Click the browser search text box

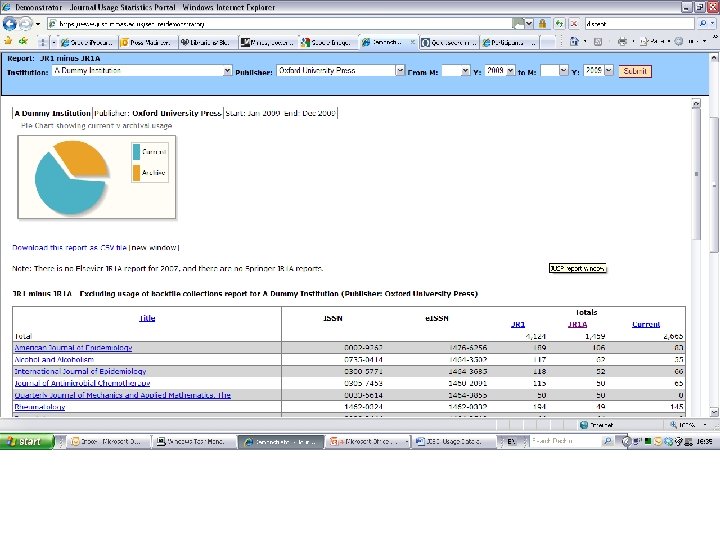(x=639, y=23)
